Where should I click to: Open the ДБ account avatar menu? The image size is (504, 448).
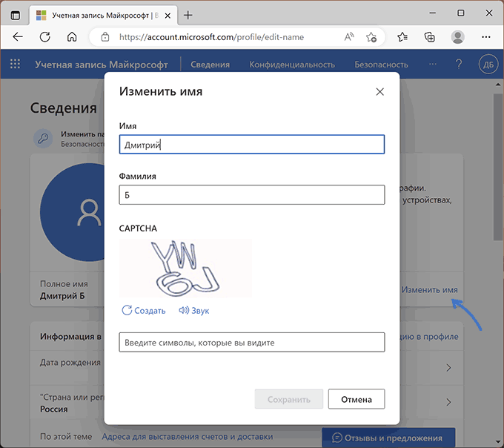point(488,65)
